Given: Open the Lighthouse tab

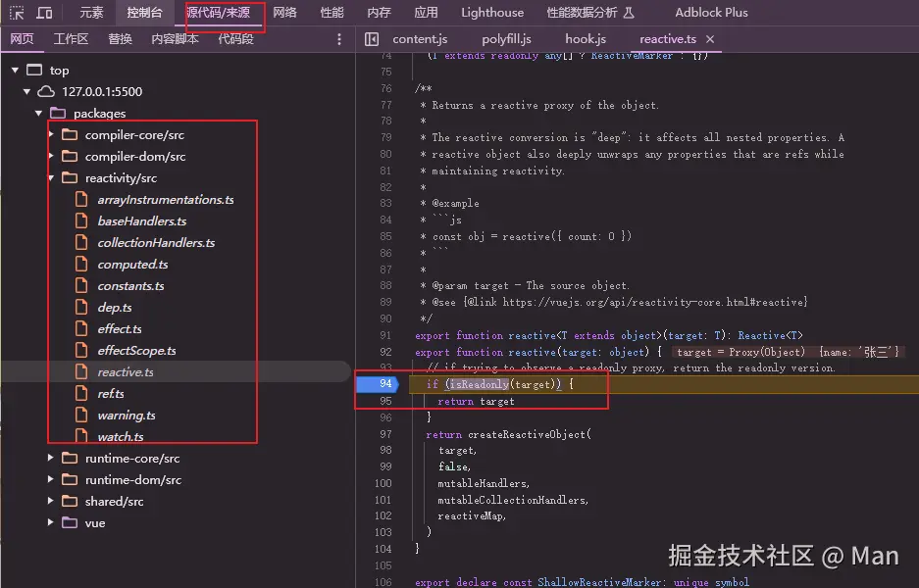Looking at the screenshot, I should coord(492,13).
